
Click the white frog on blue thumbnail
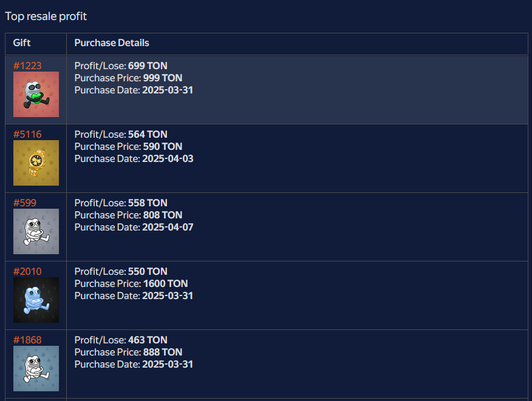tap(36, 368)
